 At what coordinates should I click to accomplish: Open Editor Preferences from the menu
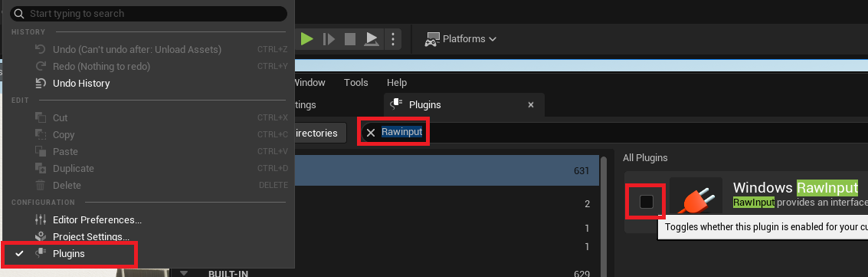(x=97, y=220)
